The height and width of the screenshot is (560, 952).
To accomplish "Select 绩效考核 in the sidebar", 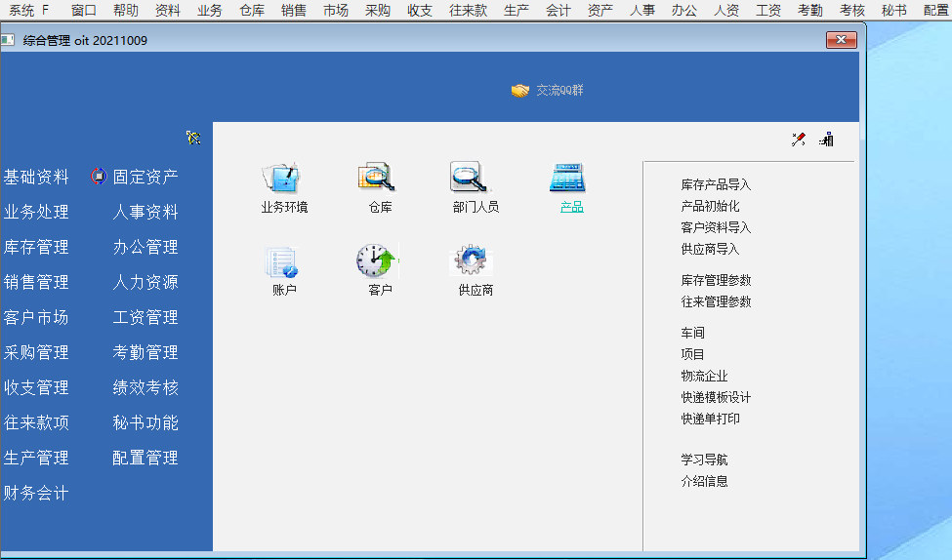I will tap(145, 387).
